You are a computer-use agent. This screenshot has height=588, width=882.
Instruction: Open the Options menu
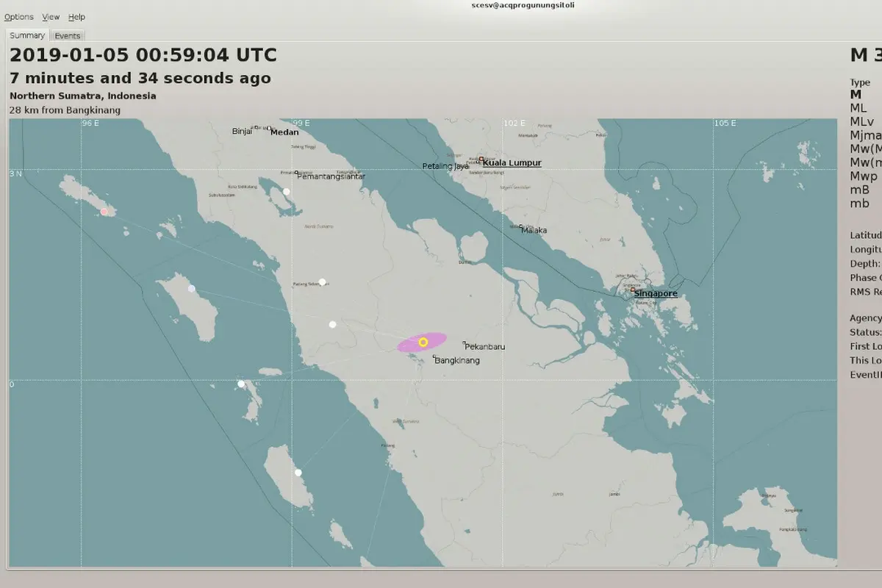[18, 17]
